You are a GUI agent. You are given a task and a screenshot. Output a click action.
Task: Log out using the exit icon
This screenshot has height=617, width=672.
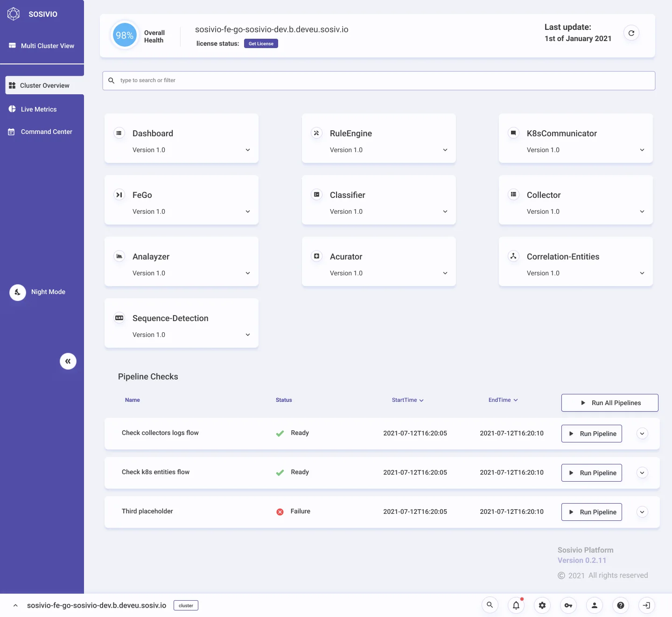pos(647,605)
